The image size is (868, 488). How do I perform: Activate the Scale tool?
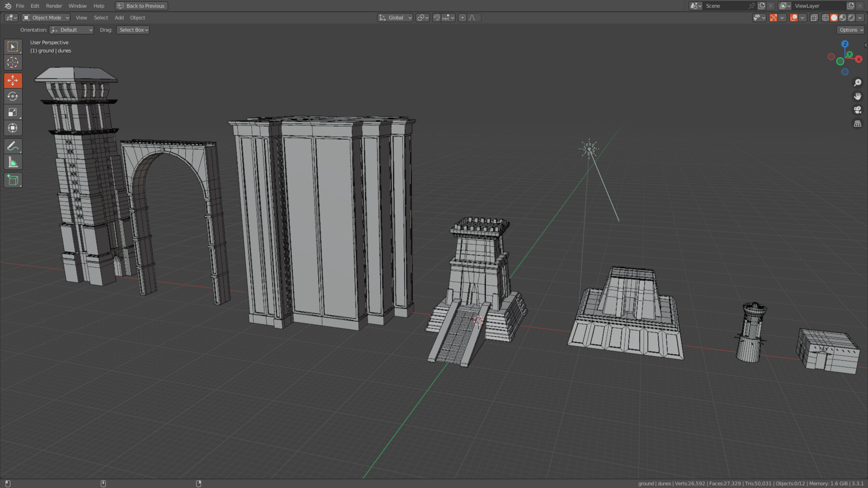pos(13,112)
